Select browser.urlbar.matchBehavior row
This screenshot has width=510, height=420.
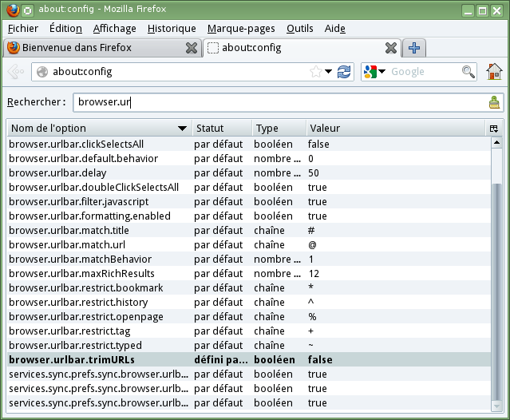(x=249, y=259)
